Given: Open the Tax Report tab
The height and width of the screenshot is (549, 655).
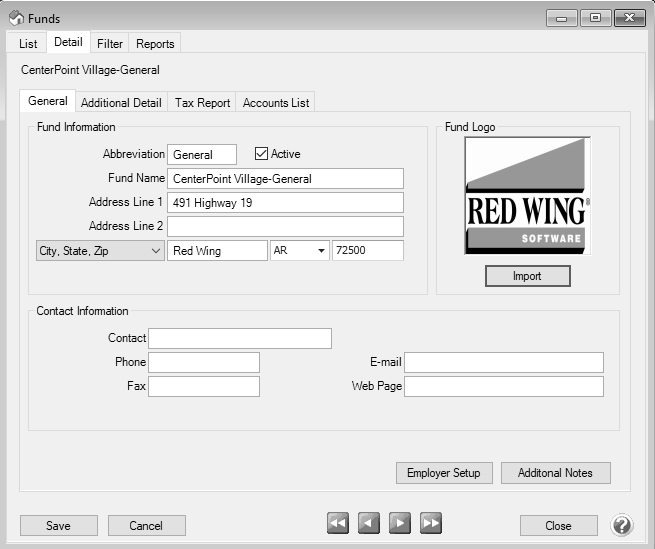Looking at the screenshot, I should pyautogui.click(x=202, y=103).
